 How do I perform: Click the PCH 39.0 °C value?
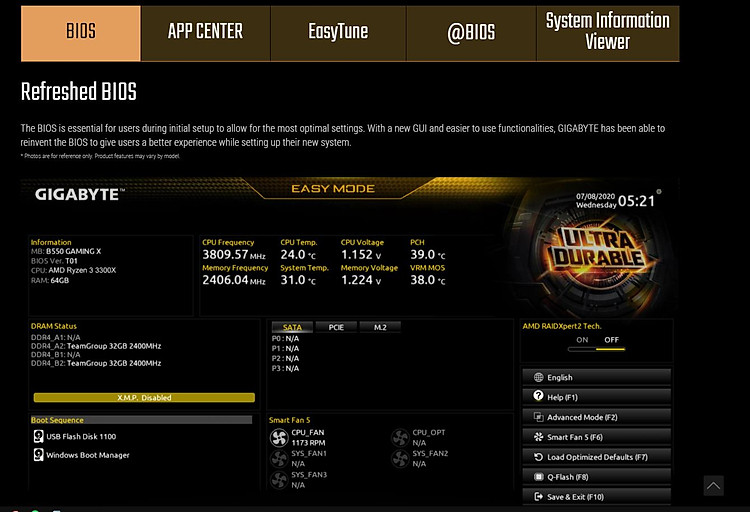(428, 255)
